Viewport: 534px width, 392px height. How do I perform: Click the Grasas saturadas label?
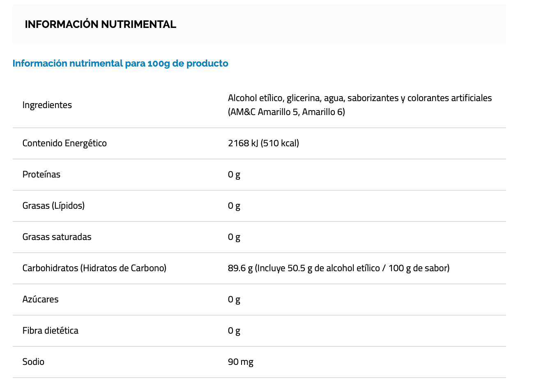57,237
